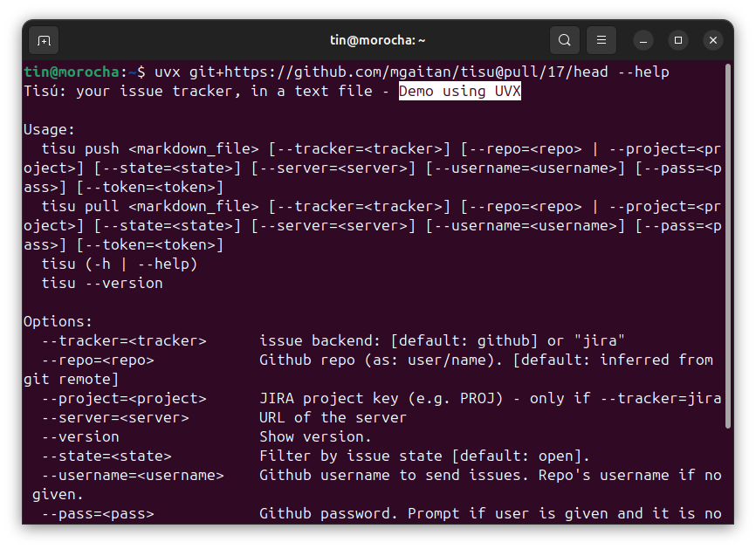Maximize the terminal window
Screen dimensions: 756x549
coord(678,40)
